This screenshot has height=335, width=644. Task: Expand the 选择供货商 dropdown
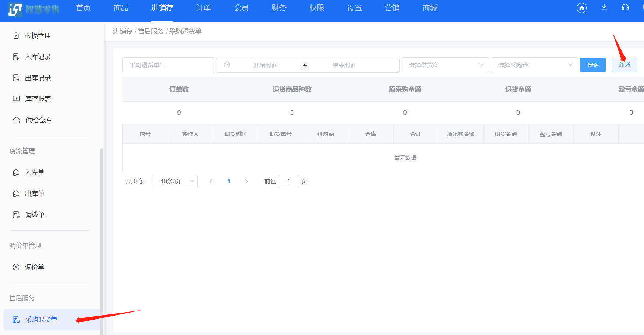click(445, 65)
